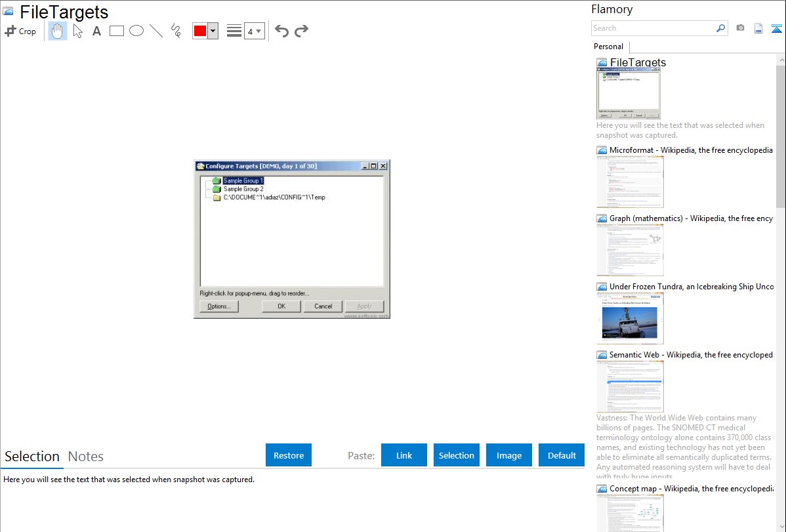Focus the Flamory Search field
This screenshot has height=532, width=786.
653,28
